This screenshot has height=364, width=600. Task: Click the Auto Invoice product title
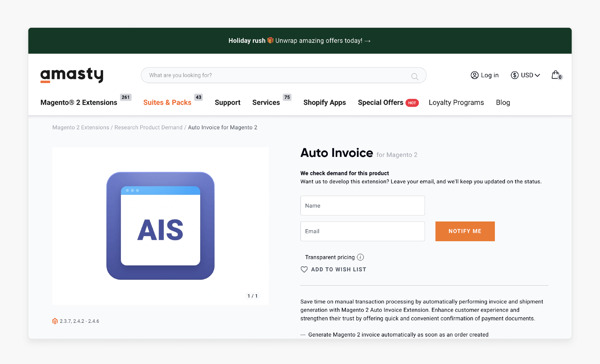[337, 153]
